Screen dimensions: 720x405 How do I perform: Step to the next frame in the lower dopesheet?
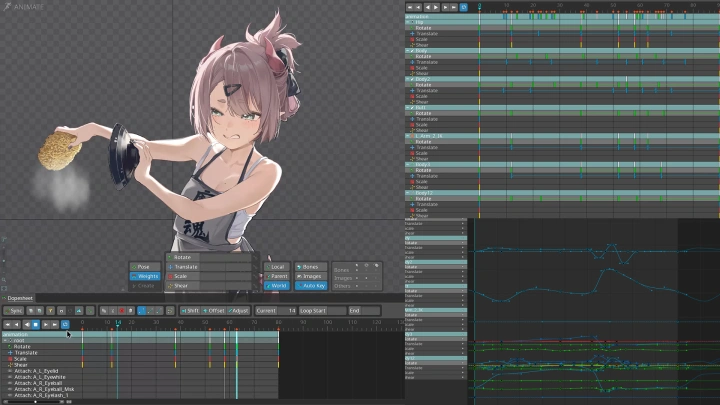click(46, 324)
